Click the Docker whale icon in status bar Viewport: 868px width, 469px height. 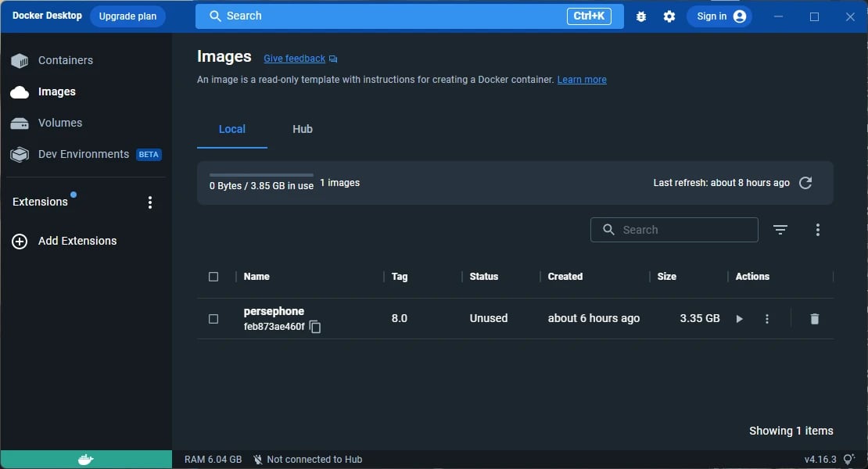[x=86, y=459]
